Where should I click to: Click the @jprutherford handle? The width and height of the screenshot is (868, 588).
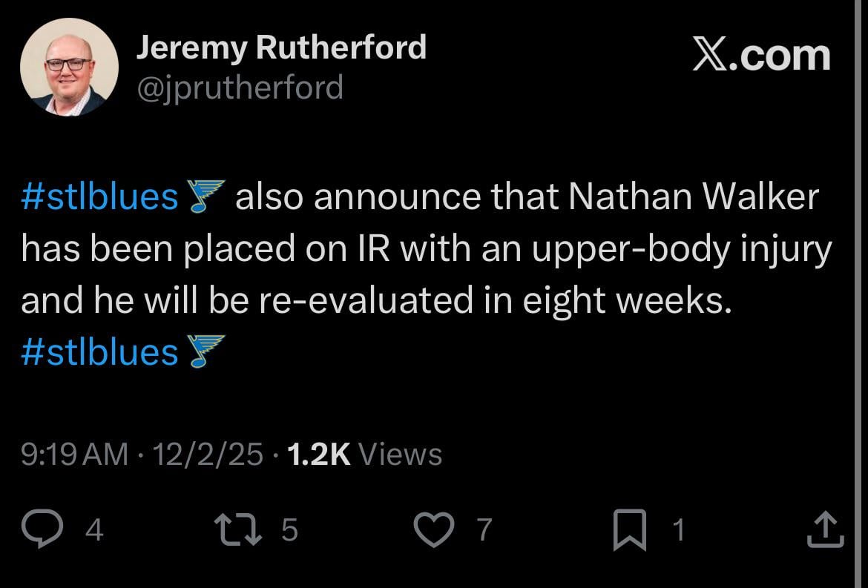click(x=240, y=87)
